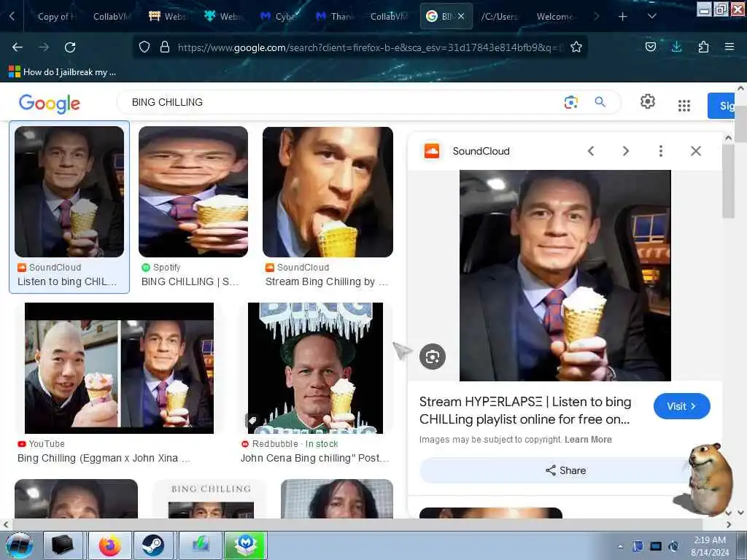Click the Share button

click(x=565, y=470)
